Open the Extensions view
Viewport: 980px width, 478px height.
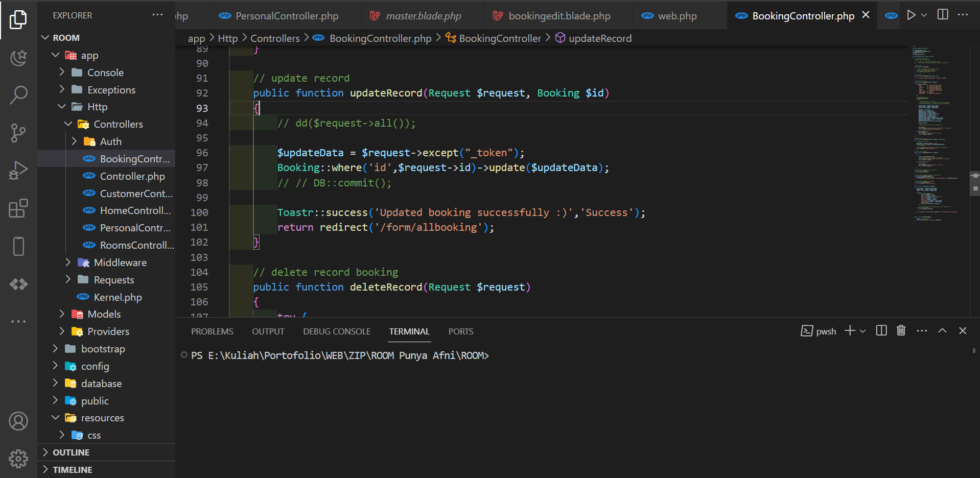coord(18,208)
